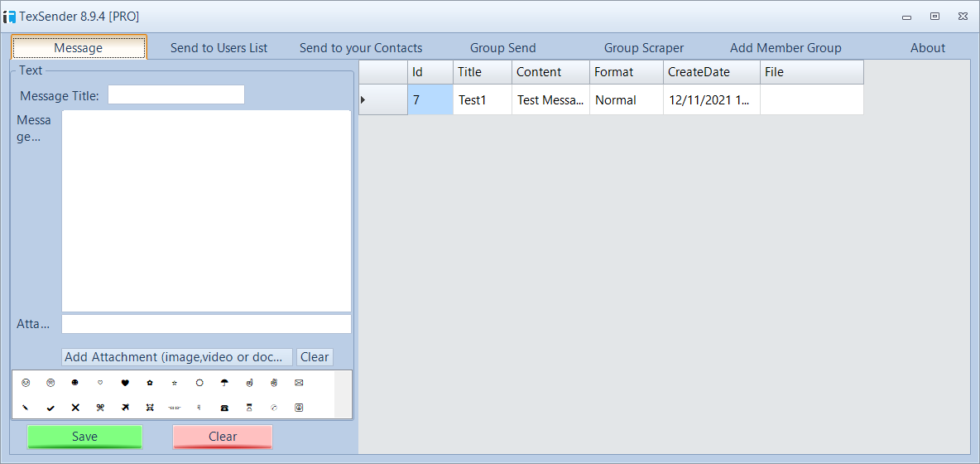
Task: Open the Group Scraper tab
Action: 644,47
